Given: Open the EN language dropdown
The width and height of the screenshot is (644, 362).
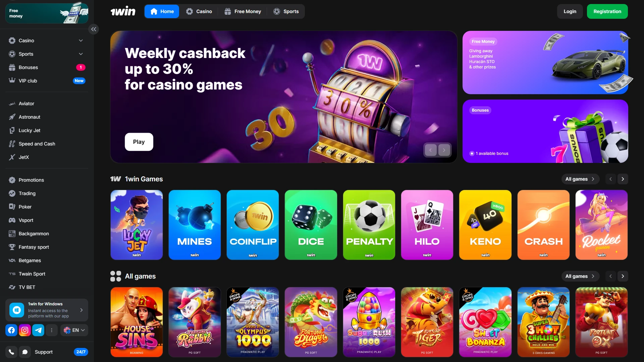Looking at the screenshot, I should pos(74,330).
